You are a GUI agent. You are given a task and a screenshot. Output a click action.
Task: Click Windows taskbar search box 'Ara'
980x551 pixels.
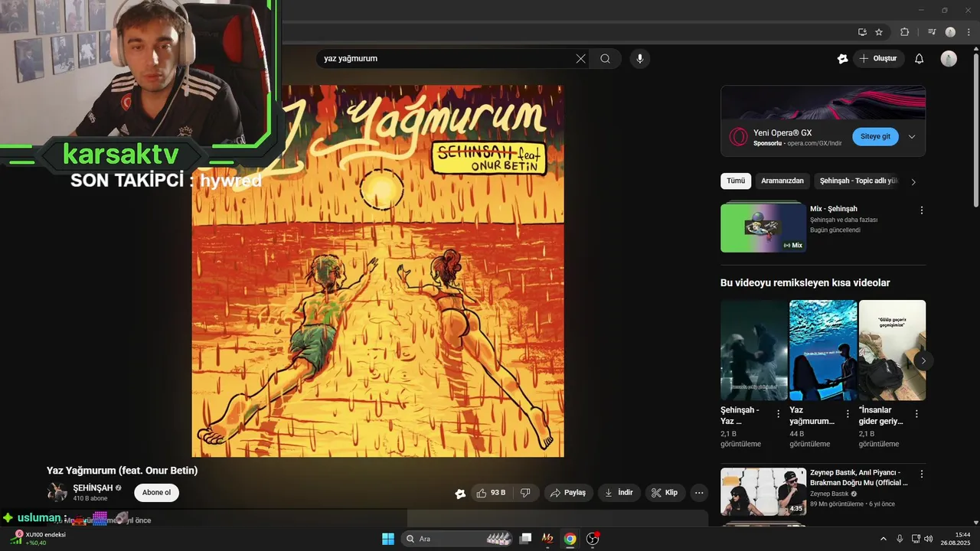[457, 539]
